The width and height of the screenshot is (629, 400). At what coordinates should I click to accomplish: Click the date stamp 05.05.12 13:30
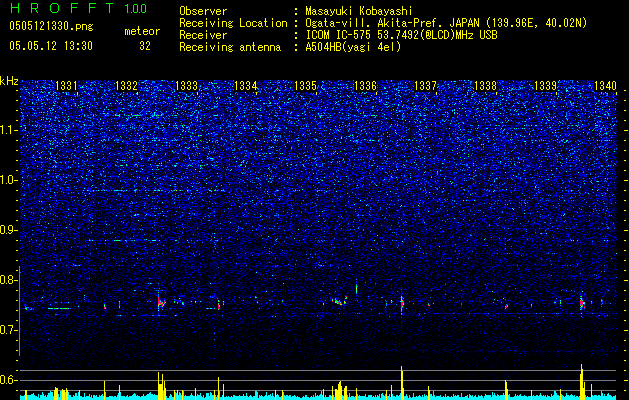(51, 46)
